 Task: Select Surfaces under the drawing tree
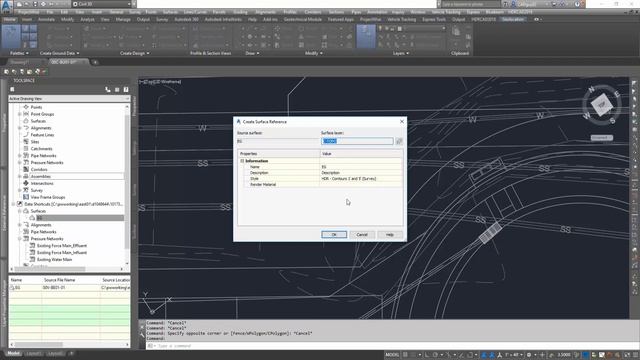point(38,121)
